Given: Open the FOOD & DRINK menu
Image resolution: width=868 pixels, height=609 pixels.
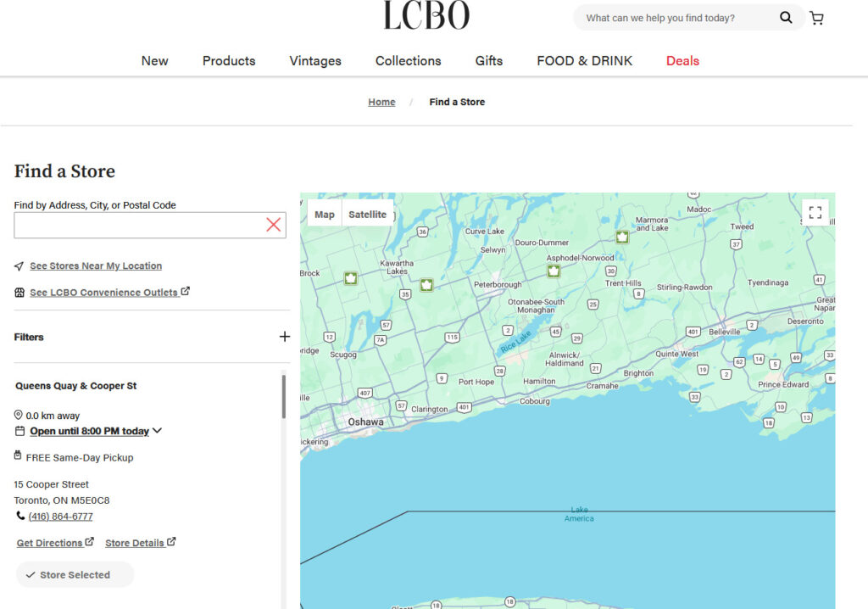Looking at the screenshot, I should [585, 61].
